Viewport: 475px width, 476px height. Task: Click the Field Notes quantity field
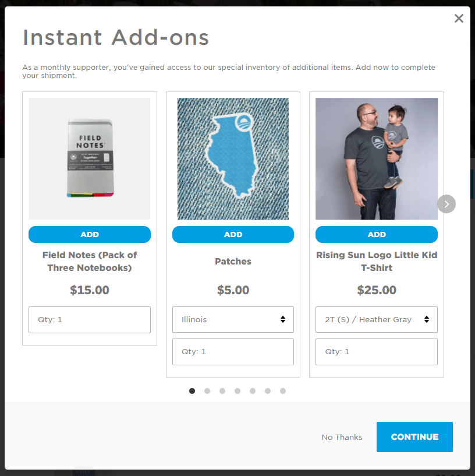click(90, 320)
